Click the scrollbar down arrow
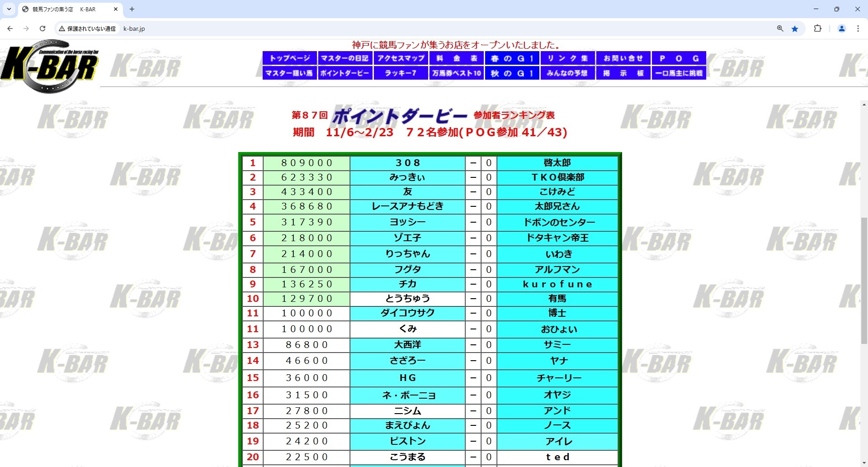This screenshot has height=467, width=868. [864, 463]
